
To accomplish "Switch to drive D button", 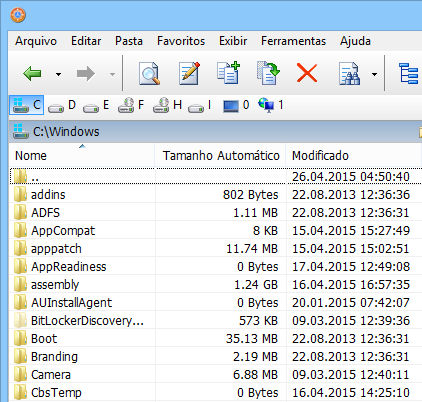I will tap(62, 105).
